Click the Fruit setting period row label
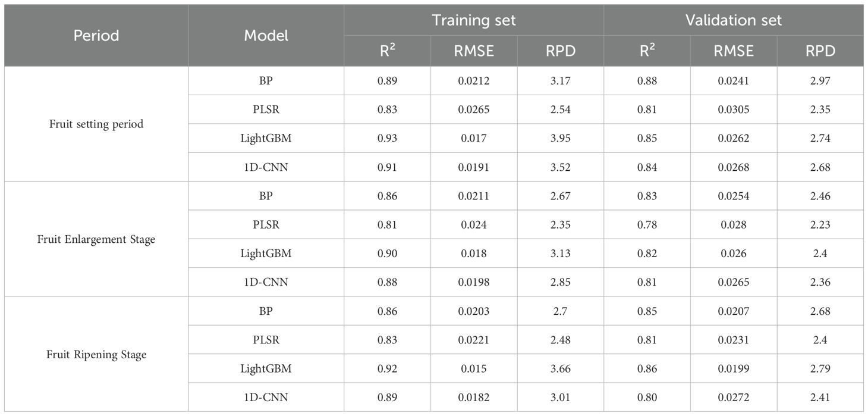 point(96,124)
